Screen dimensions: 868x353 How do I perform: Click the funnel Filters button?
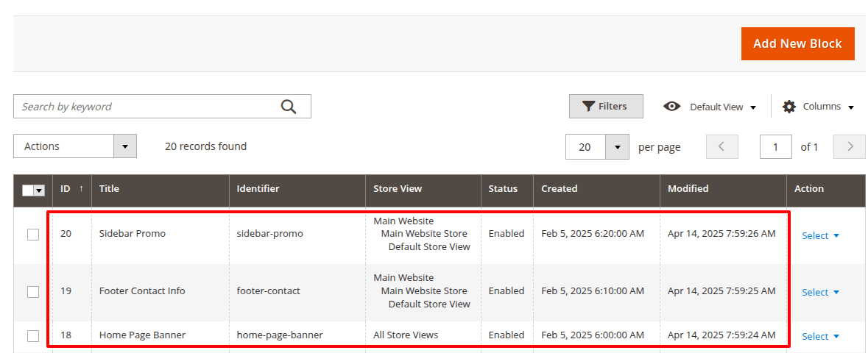[x=605, y=107]
